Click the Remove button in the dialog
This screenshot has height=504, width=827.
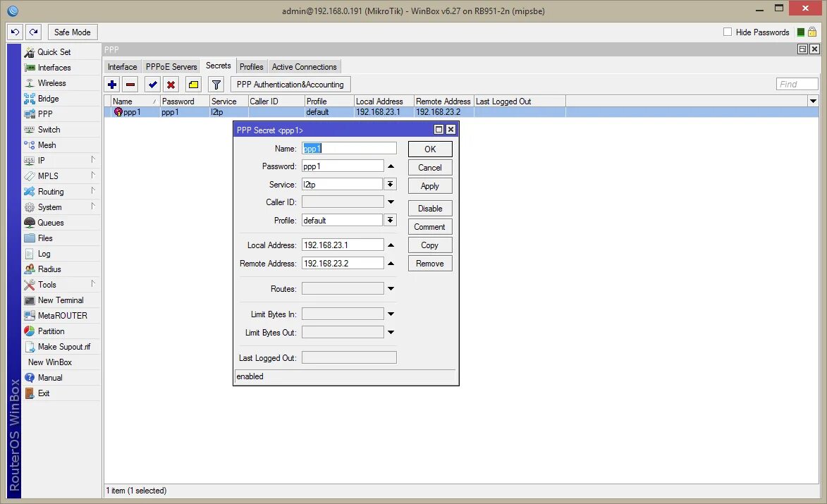click(430, 264)
